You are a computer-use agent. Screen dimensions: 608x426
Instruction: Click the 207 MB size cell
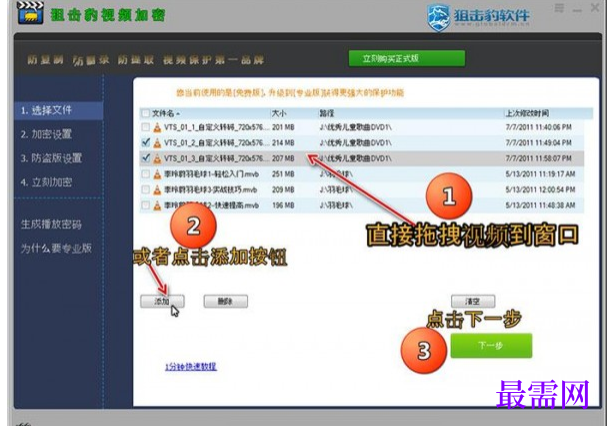click(x=283, y=158)
